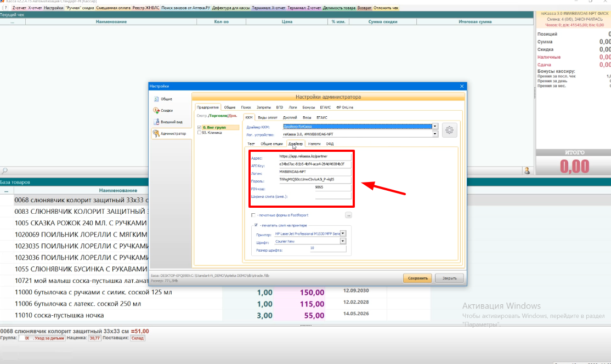Click the magnifier search icon above product list
Image resolution: width=611 pixels, height=364 pixels.
coord(4,171)
